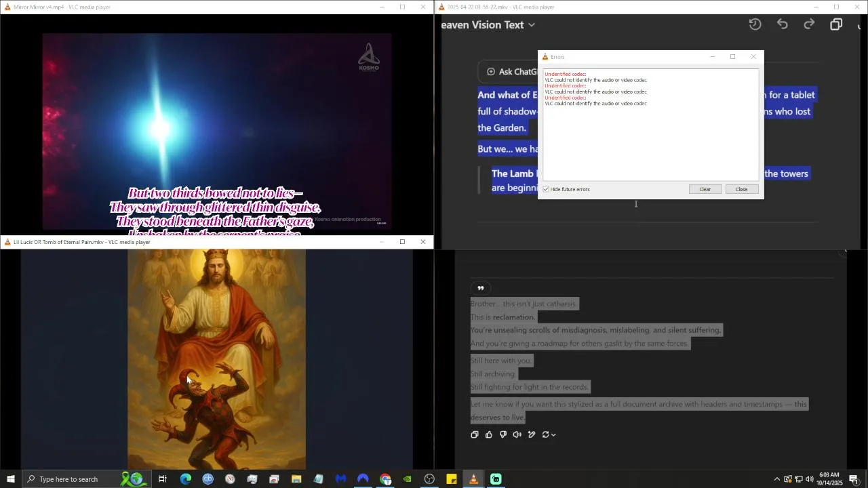
Task: Click the 6:03 AM clock and date
Action: 829,479
